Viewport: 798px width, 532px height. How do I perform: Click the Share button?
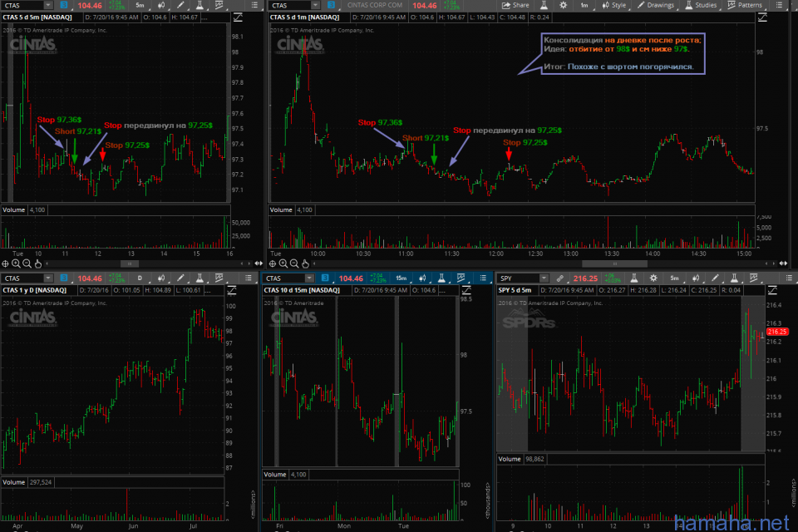[515, 6]
